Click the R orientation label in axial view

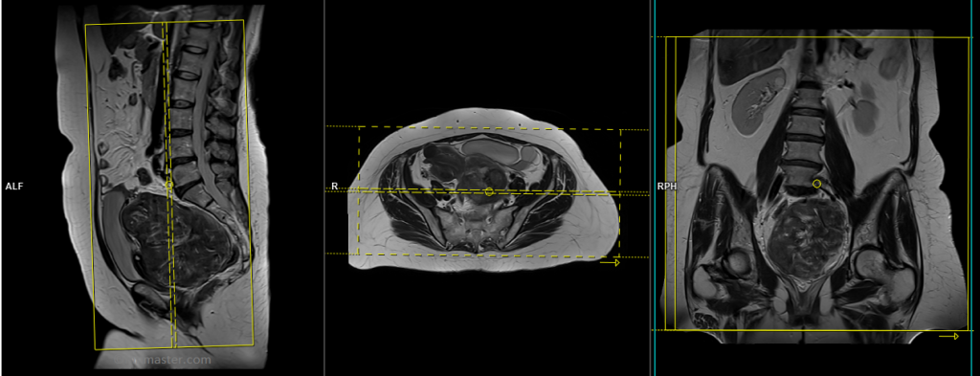[x=334, y=187]
